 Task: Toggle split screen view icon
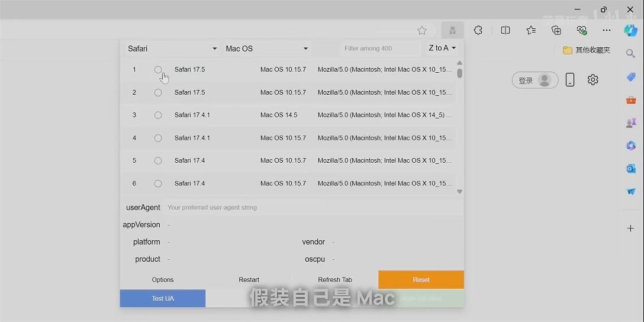505,30
